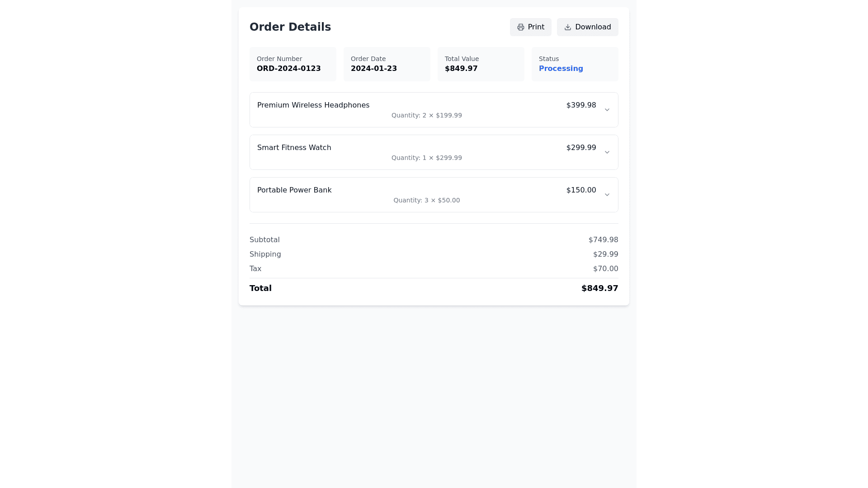Image resolution: width=868 pixels, height=488 pixels.
Task: Select the Portable Power Bank item name
Action: pos(294,190)
